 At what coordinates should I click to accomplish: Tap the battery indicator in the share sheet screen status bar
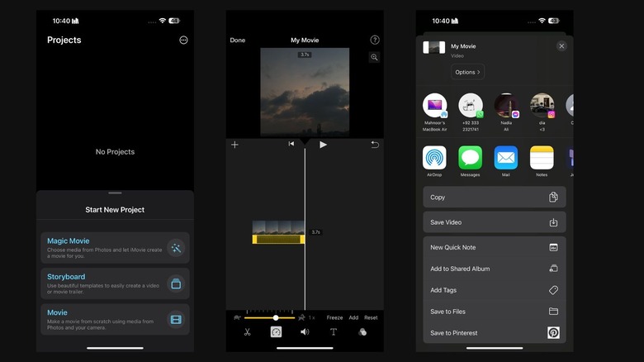(554, 21)
